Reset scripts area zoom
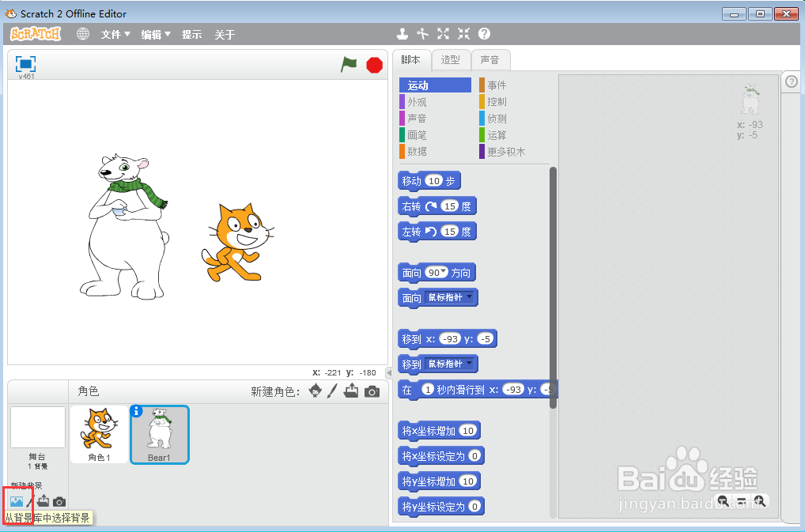Image resolution: width=805 pixels, height=532 pixels. coord(741,500)
